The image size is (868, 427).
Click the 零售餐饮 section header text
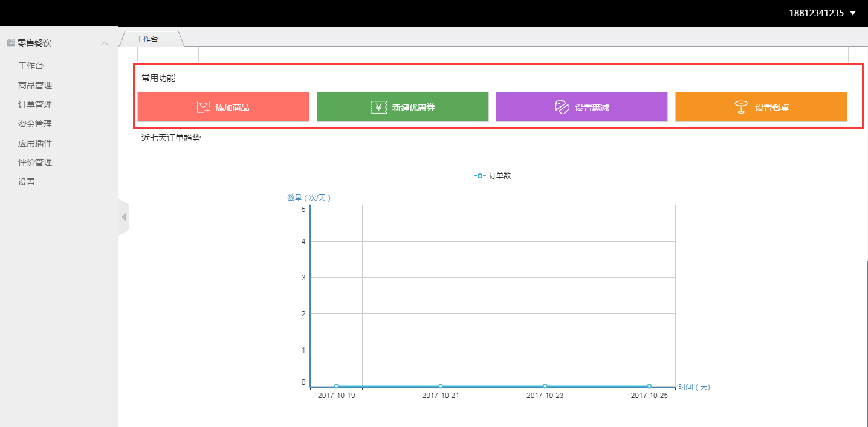(x=34, y=43)
